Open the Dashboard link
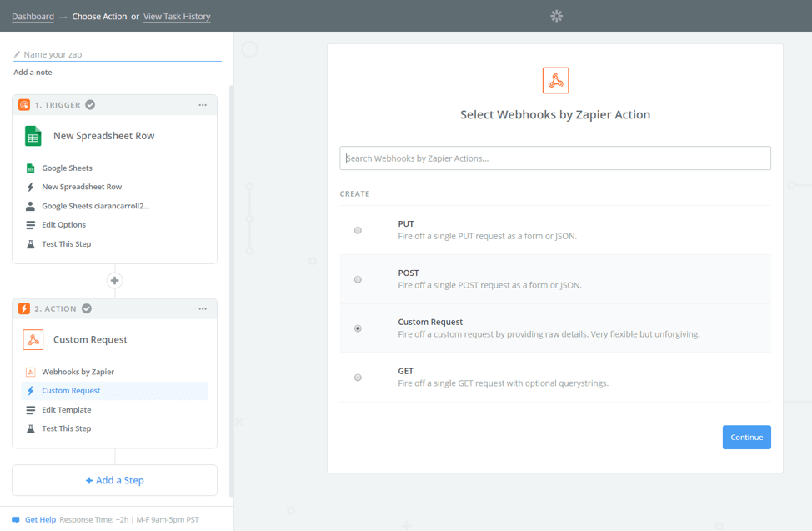 coord(33,16)
